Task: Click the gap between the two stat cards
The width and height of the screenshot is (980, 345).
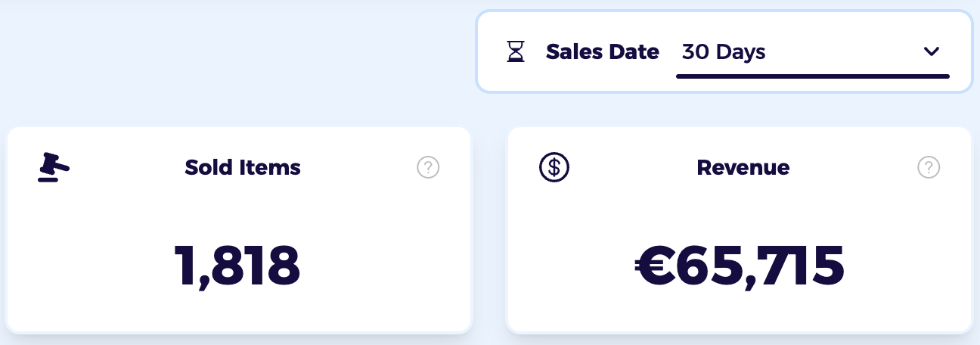Action: [488, 230]
